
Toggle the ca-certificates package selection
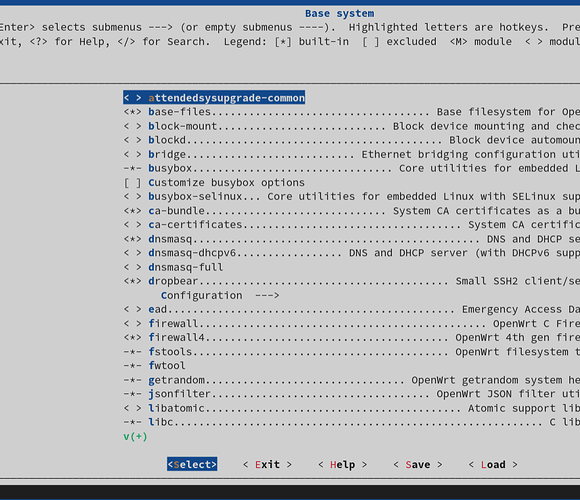coord(132,225)
